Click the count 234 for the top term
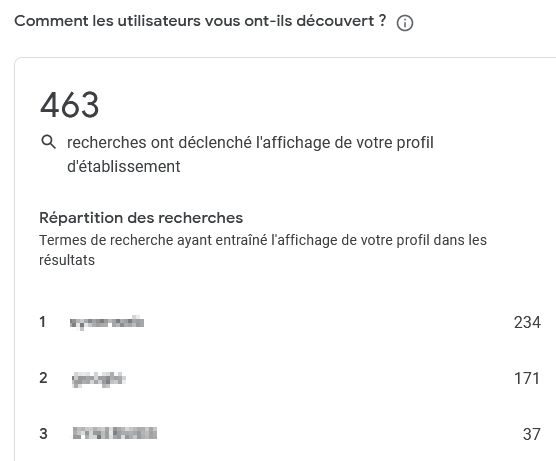556x461 pixels. (x=527, y=322)
